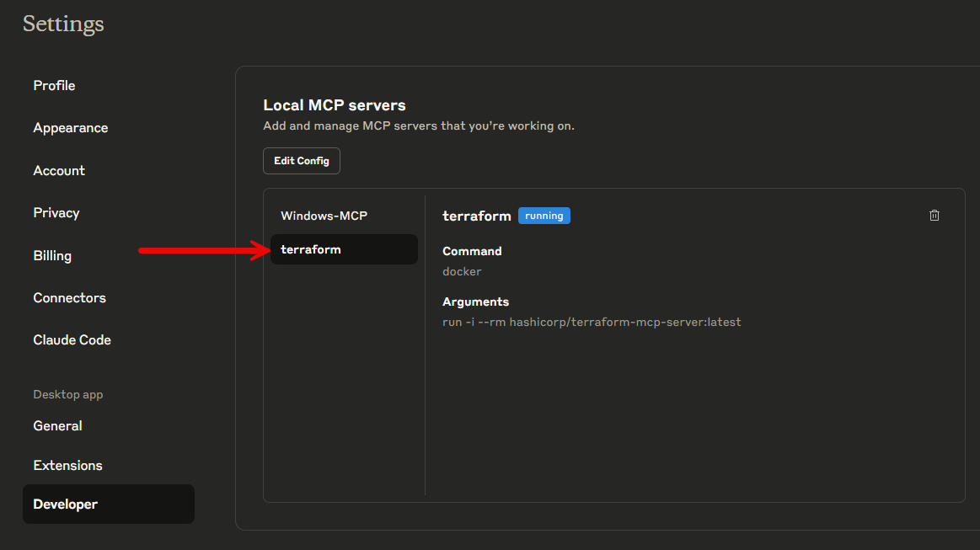Click the Local MCP servers heading
This screenshot has width=980, height=550.
(335, 105)
